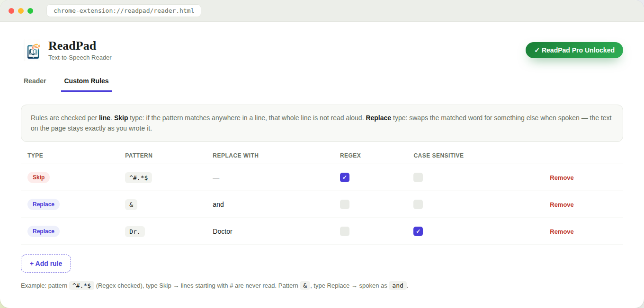Click the Skip type badge
The height and width of the screenshot is (308, 644).
38,177
